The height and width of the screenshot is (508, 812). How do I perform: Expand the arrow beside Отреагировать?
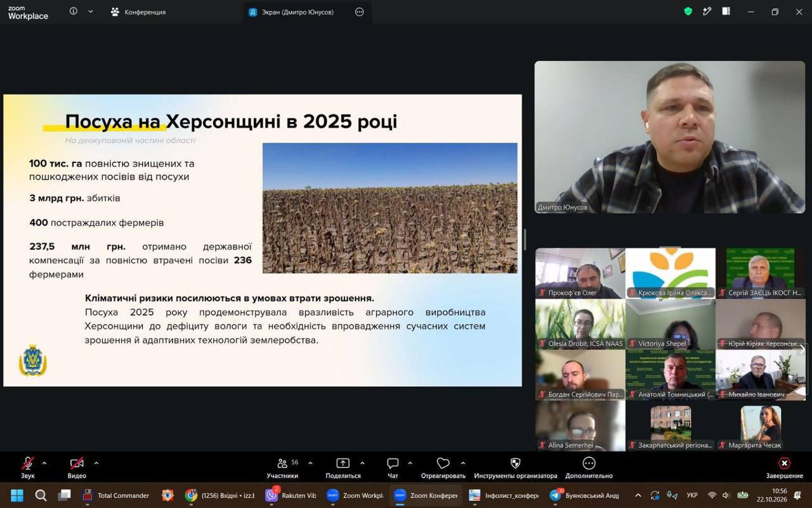462,463
